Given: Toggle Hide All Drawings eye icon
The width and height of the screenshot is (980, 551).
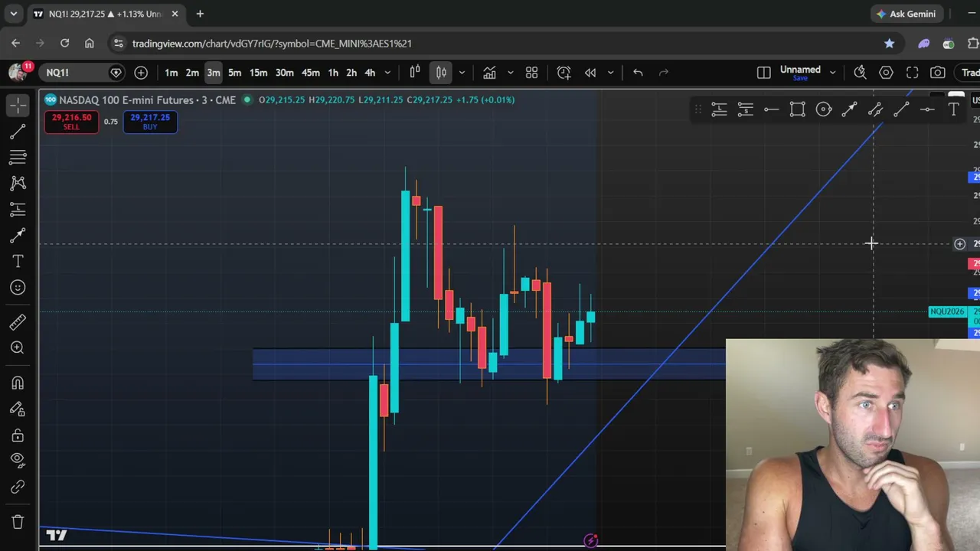Looking at the screenshot, I should [18, 460].
